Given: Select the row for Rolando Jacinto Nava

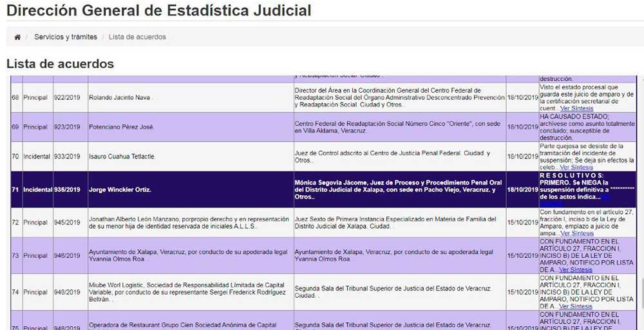Looking at the screenshot, I should pos(119,98).
